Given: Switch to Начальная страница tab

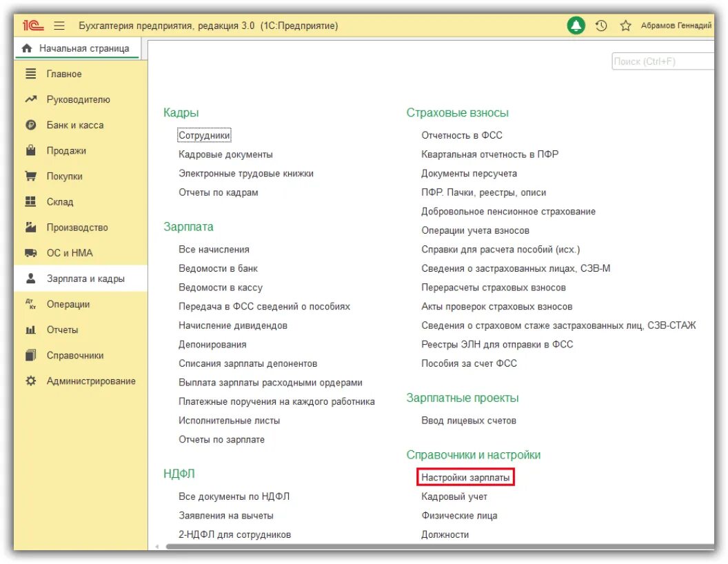Looking at the screenshot, I should [77, 48].
